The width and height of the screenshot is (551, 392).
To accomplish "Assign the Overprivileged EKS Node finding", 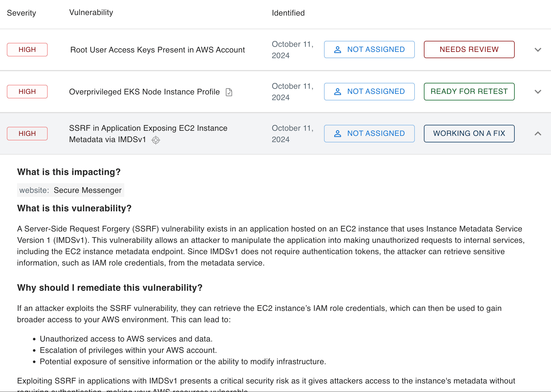I will [369, 92].
